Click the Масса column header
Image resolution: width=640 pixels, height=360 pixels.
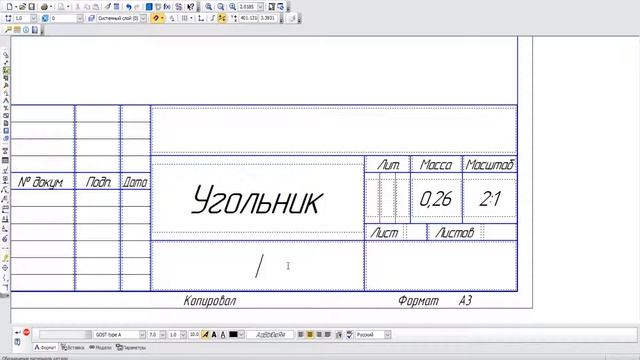tap(436, 165)
